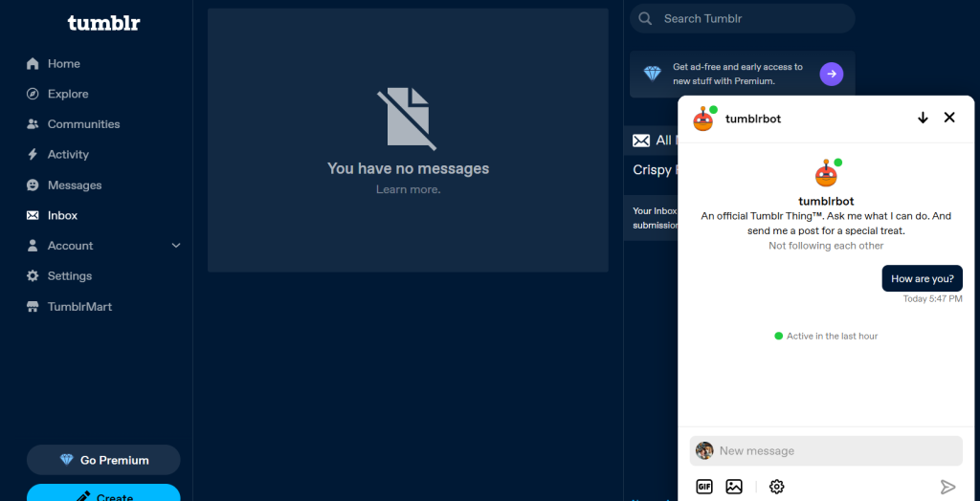Screen dimensions: 980x501
Task: Focus the Search Tumblr field
Action: (743, 19)
